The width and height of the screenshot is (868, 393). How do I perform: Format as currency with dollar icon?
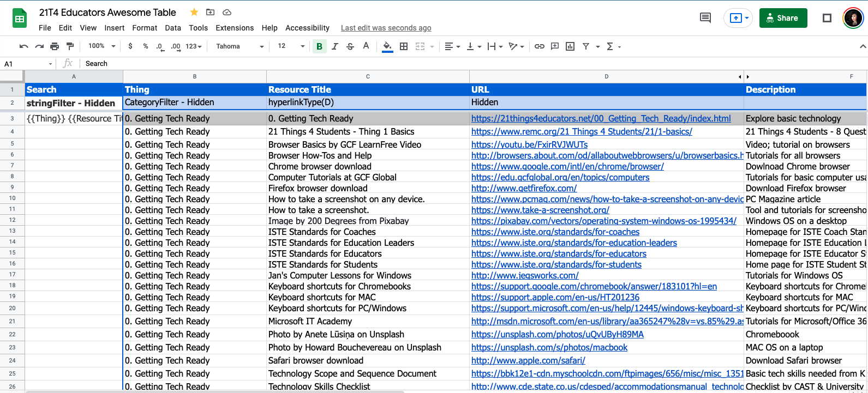130,46
